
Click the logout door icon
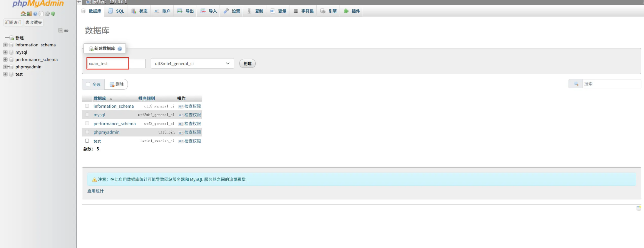click(x=29, y=14)
